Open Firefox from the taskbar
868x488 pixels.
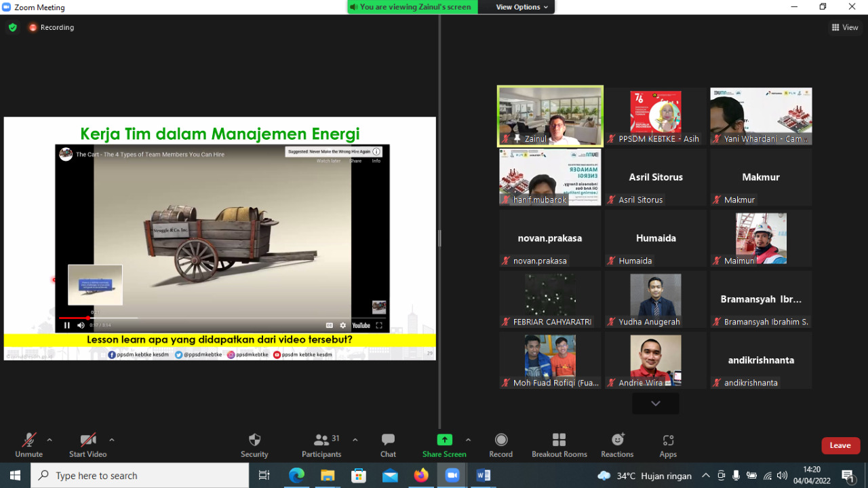coord(421,476)
